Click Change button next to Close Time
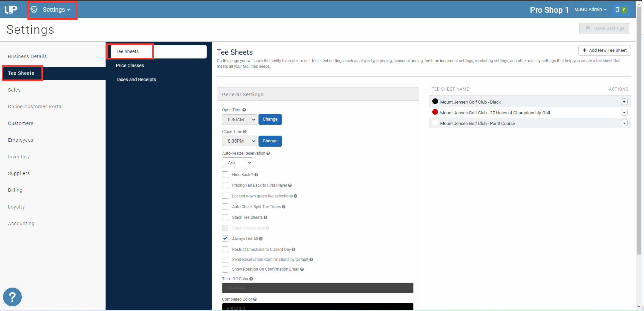This screenshot has height=311, width=644. point(270,141)
